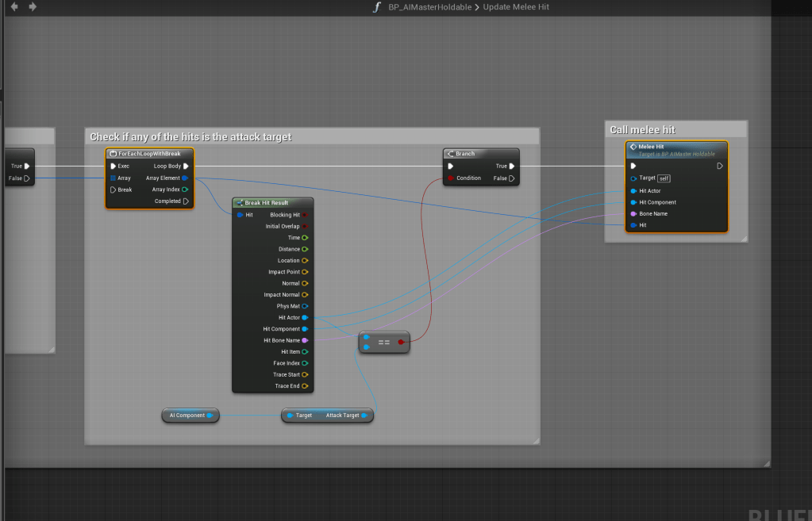The image size is (812, 521).
Task: Click the Loop Body exec pin
Action: (186, 167)
